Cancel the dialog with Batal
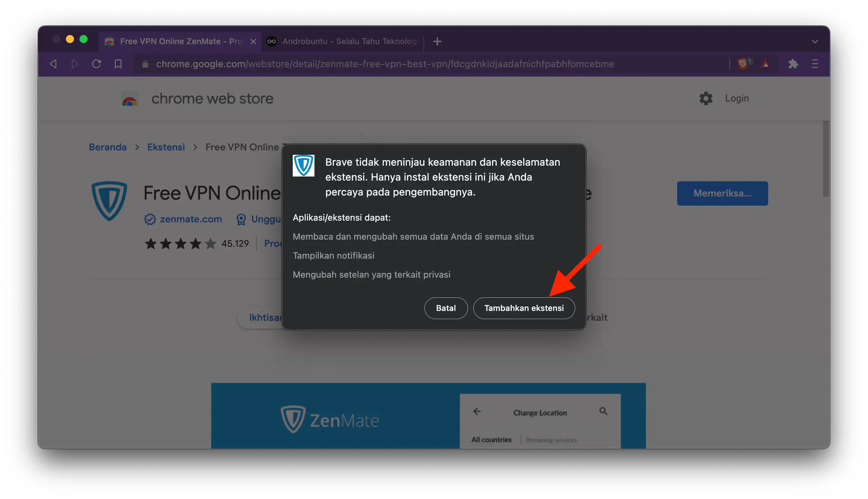Image resolution: width=868 pixels, height=499 pixels. click(446, 308)
